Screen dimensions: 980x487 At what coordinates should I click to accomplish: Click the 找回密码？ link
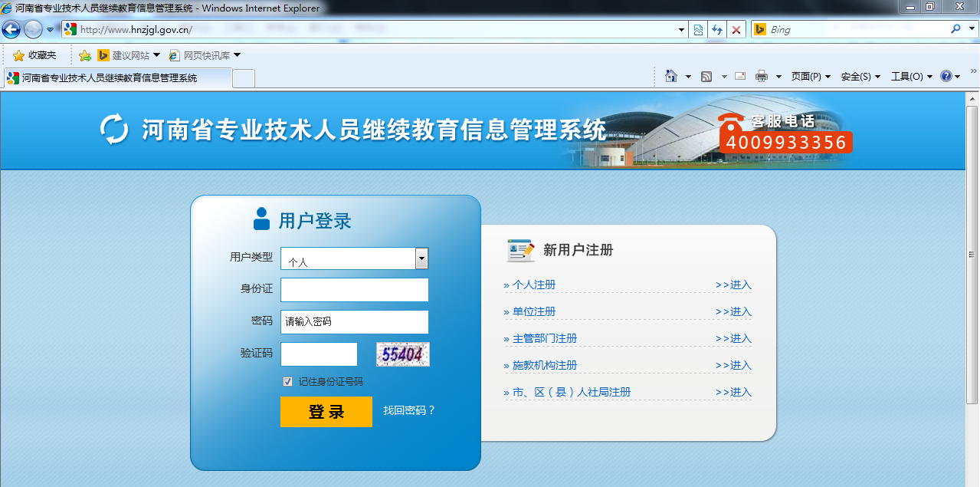(409, 410)
